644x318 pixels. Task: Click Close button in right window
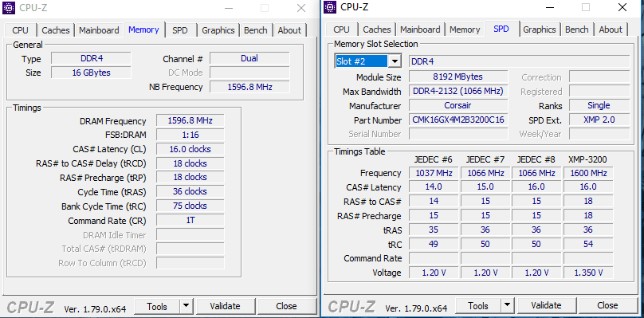[607, 305]
